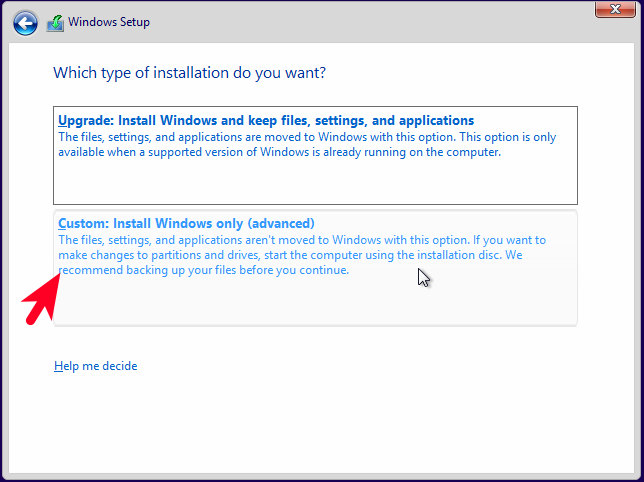
Task: Click empty title bar right of Windows Setup
Action: [x=370, y=23]
